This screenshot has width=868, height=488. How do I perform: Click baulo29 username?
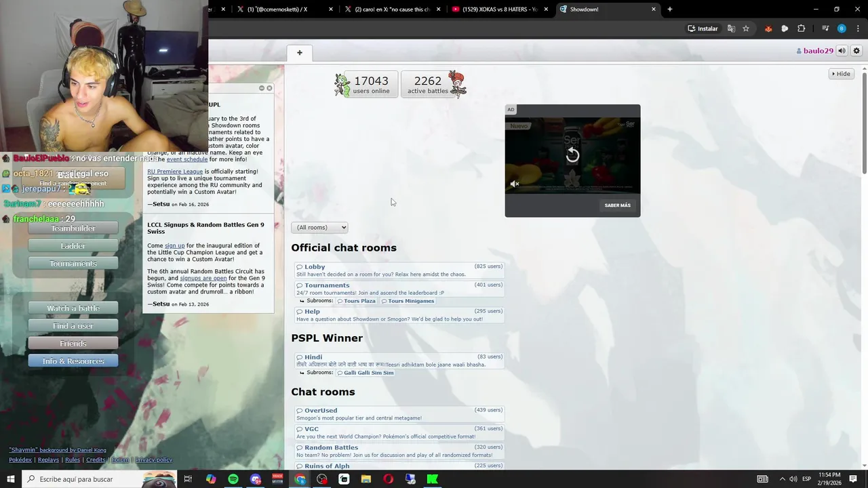pos(814,51)
